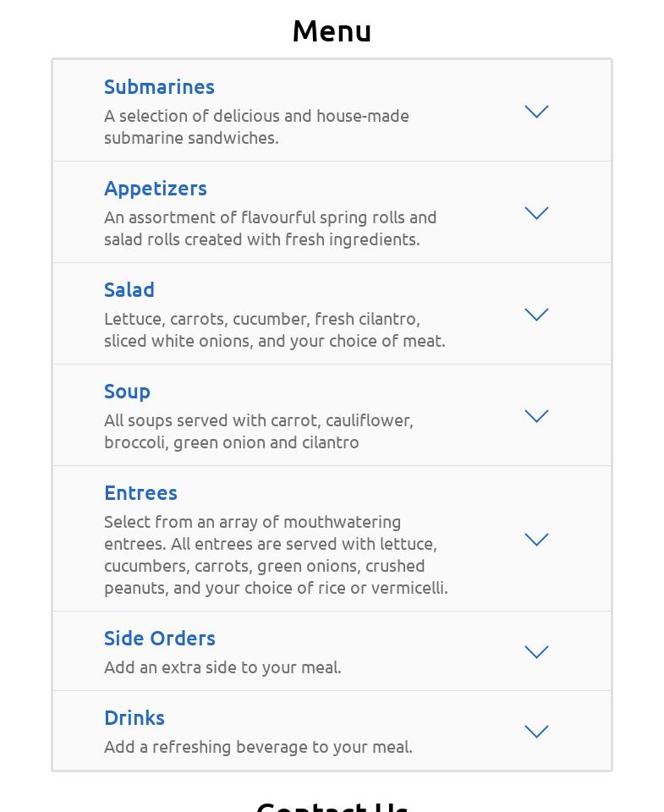Expand the Drinks chevron arrow
Image resolution: width=664 pixels, height=812 pixels.
point(536,732)
